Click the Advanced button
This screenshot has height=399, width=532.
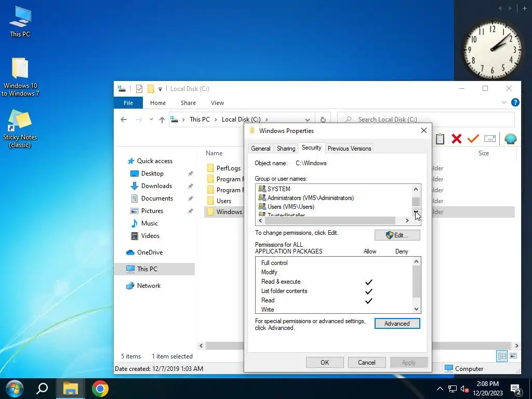[x=397, y=324]
